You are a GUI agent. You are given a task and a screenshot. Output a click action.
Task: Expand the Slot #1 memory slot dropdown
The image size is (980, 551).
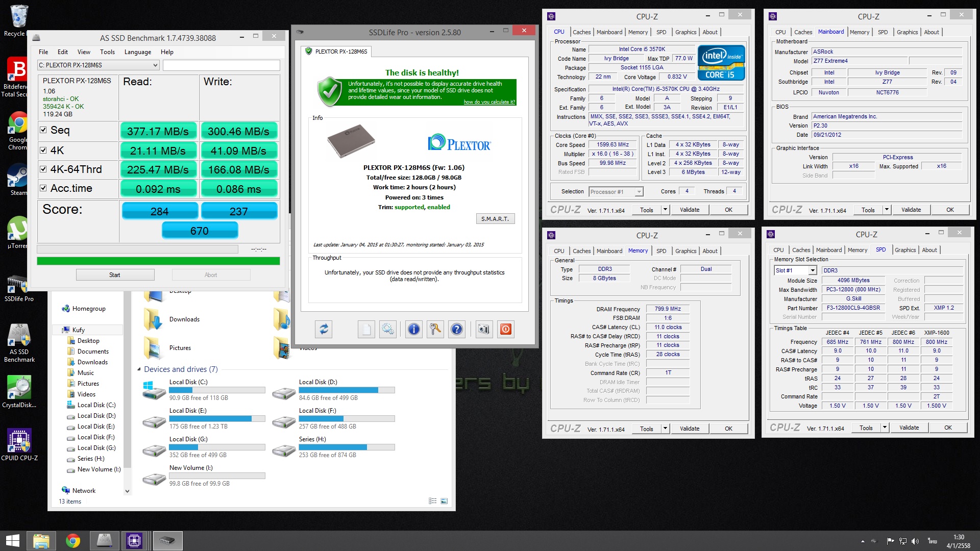tap(813, 270)
